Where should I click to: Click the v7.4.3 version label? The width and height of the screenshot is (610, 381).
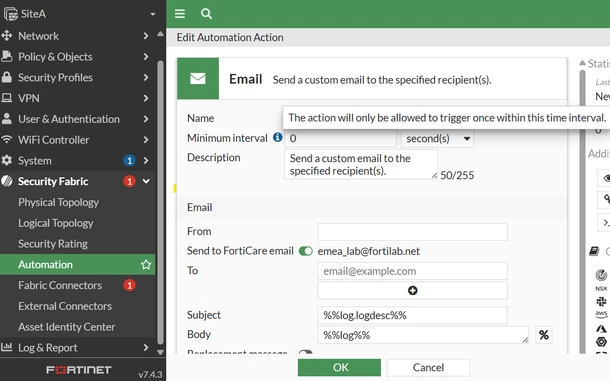(150, 374)
